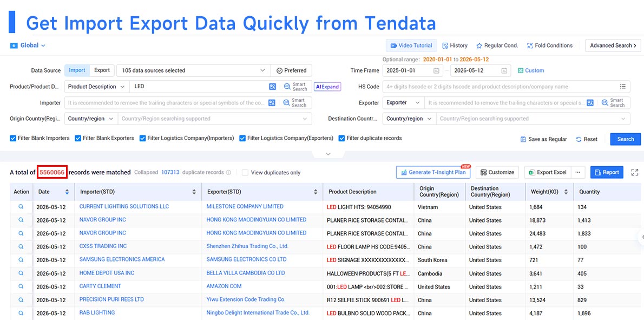The height and width of the screenshot is (320, 644).
Task: Click the LED product description input
Action: click(x=199, y=87)
